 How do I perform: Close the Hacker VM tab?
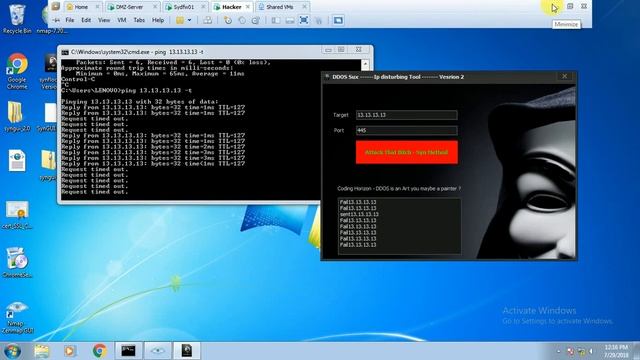pos(248,7)
